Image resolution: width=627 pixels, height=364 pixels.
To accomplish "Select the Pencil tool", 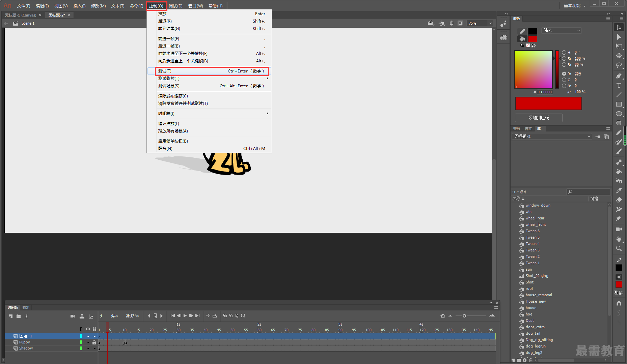I will 619,132.
